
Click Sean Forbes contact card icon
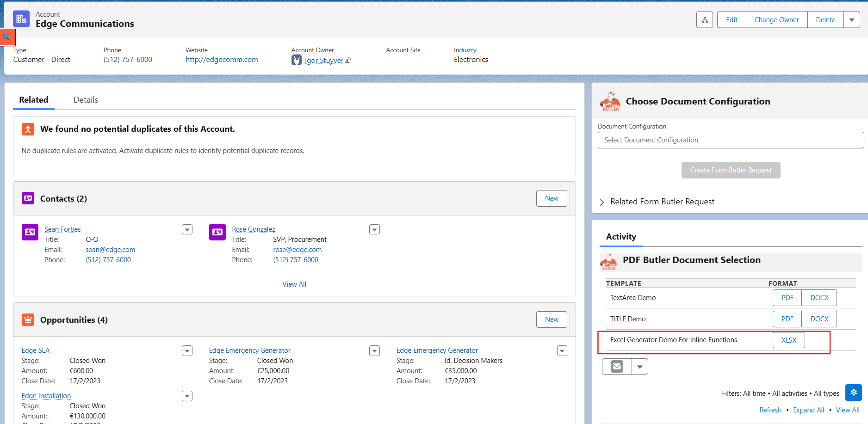coord(30,232)
